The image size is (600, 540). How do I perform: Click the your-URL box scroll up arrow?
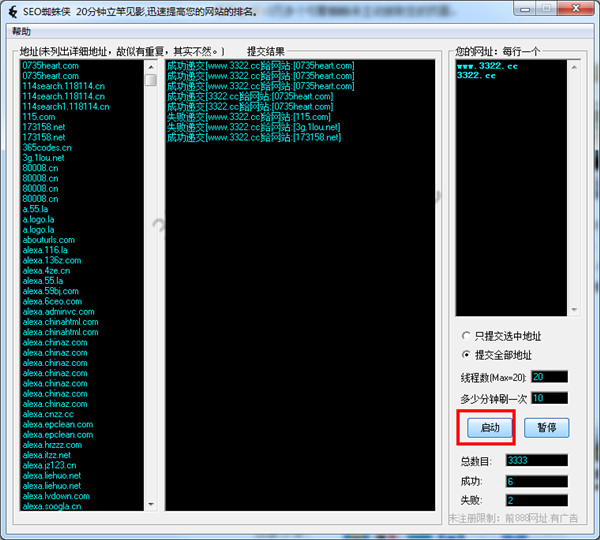click(574, 67)
